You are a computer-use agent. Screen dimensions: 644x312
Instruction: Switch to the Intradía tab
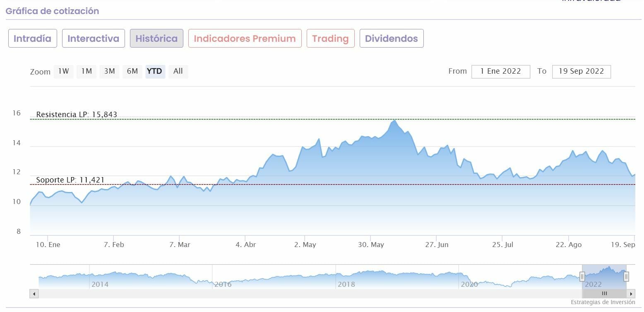(x=33, y=38)
